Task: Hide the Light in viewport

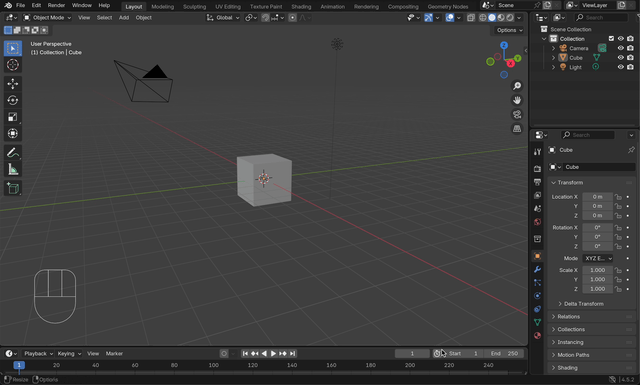Action: (x=620, y=67)
